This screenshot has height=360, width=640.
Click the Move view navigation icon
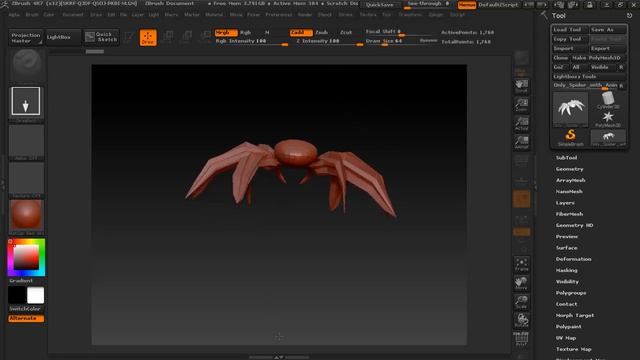click(521, 283)
